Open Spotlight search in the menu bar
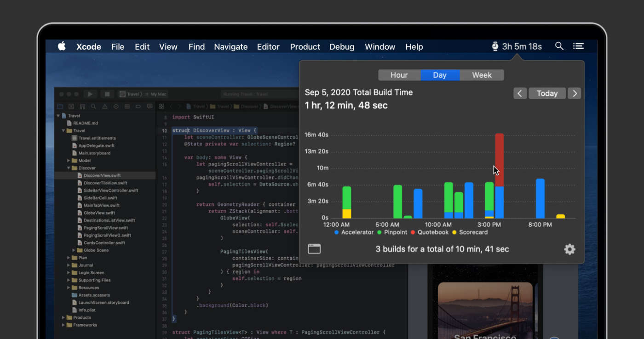 (x=559, y=46)
